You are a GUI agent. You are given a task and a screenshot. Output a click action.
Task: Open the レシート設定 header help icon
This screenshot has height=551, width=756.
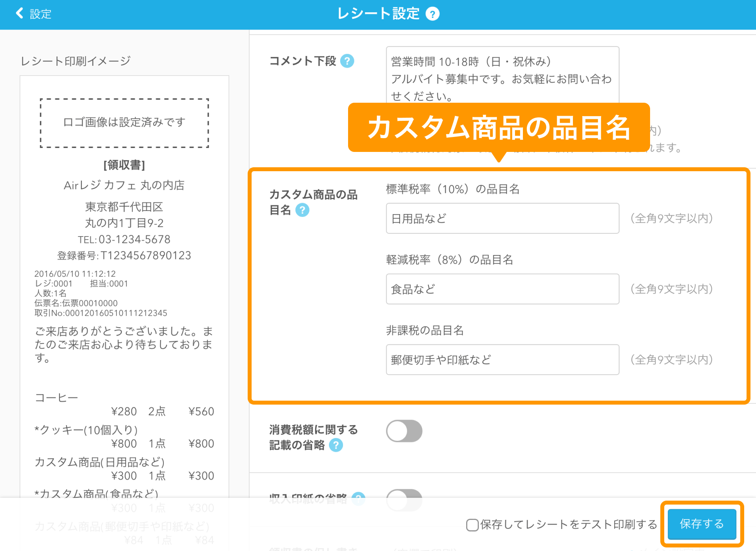(x=432, y=13)
